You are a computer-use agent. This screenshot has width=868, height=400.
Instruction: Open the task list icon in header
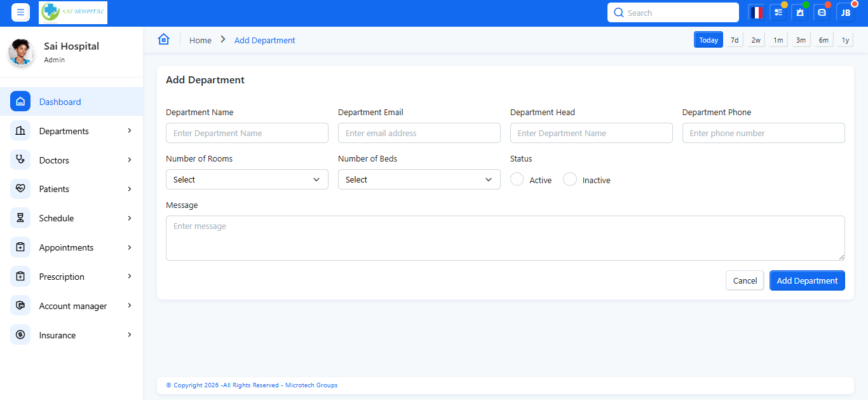(778, 13)
